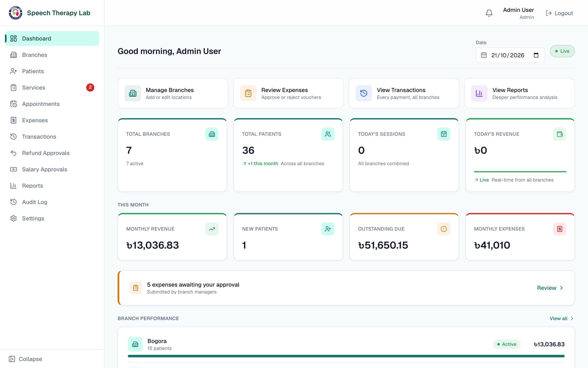
Task: Open Salary Approvals page
Action: [52, 169]
